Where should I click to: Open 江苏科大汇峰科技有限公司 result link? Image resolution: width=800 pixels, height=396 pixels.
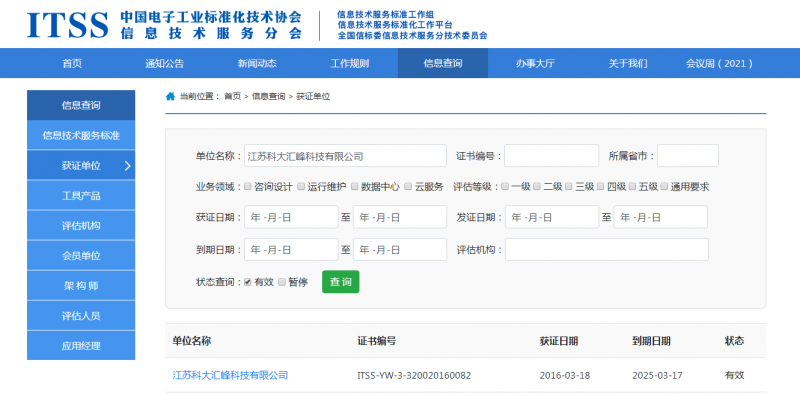(x=230, y=375)
